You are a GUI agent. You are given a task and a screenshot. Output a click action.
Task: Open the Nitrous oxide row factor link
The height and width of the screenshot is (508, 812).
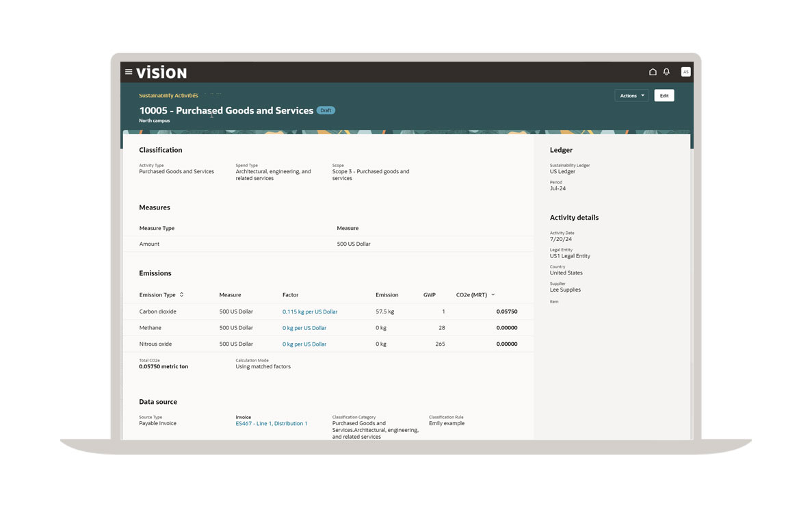[x=304, y=344]
